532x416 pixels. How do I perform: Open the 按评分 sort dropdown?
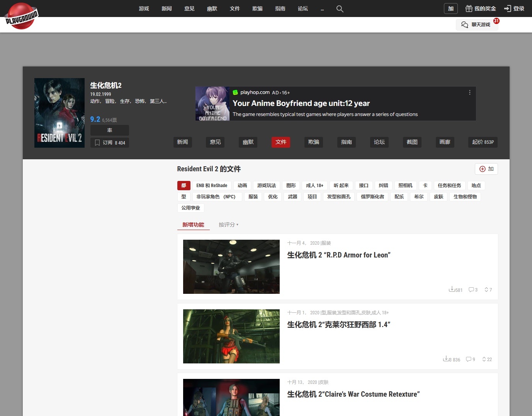(x=228, y=225)
